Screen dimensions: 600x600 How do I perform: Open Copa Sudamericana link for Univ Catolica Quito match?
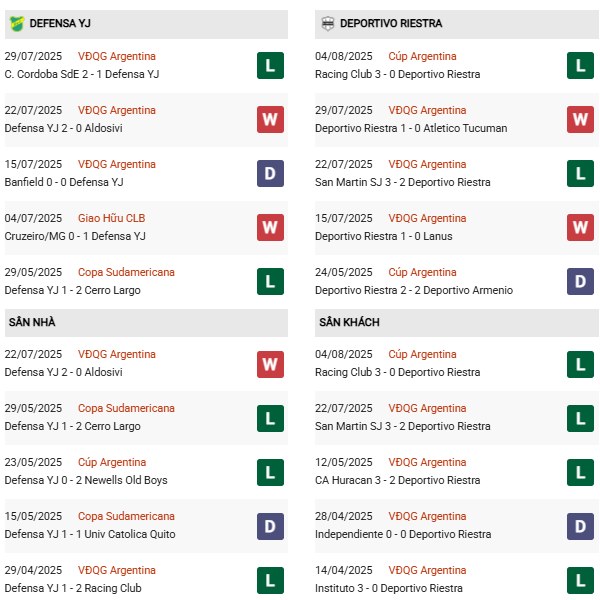(x=126, y=516)
